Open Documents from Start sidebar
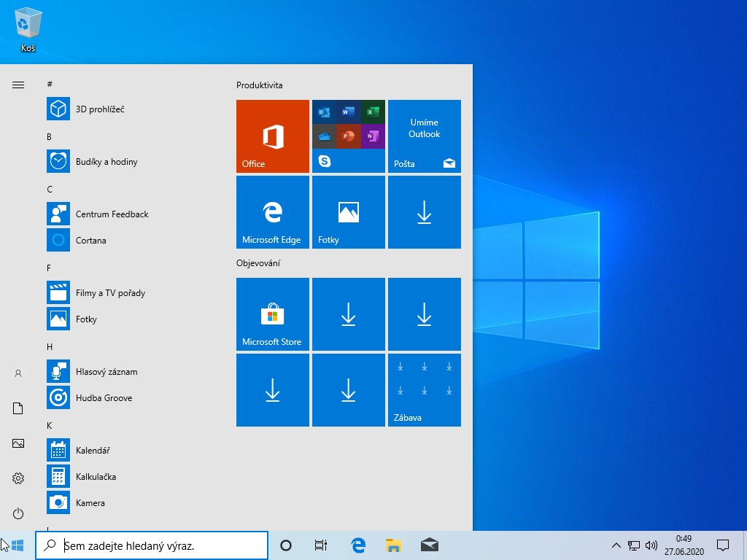The width and height of the screenshot is (747, 560). point(18,408)
